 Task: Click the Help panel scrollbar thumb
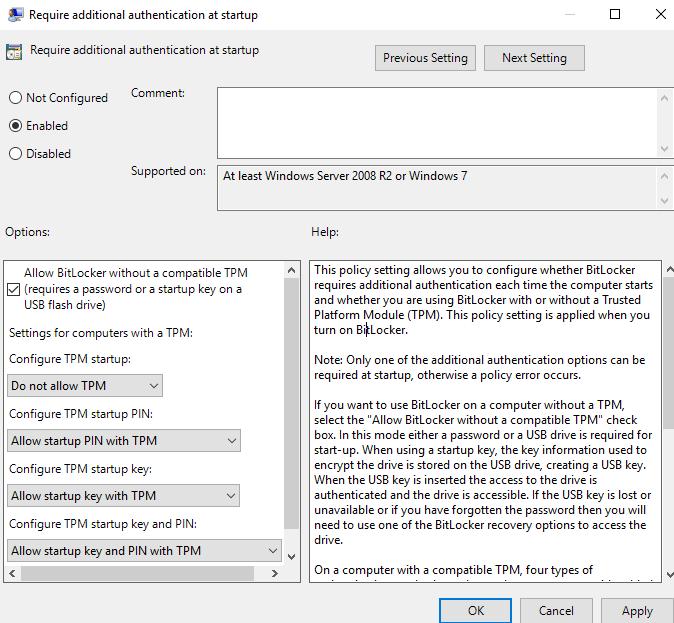coord(669,353)
